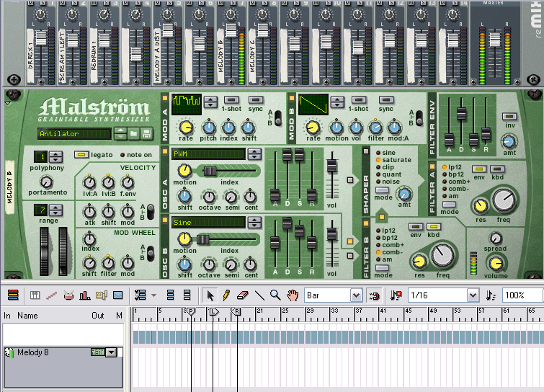Click the Osc A vol slider
This screenshot has height=392, width=544.
[331, 166]
